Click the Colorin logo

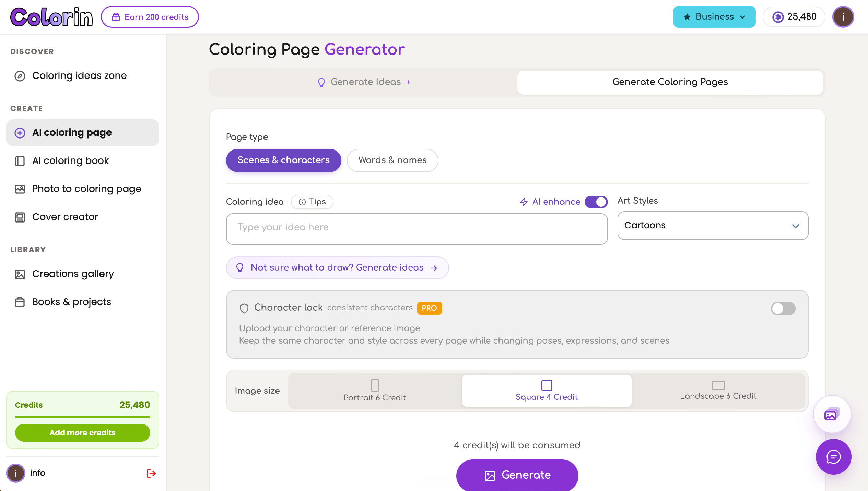point(51,17)
